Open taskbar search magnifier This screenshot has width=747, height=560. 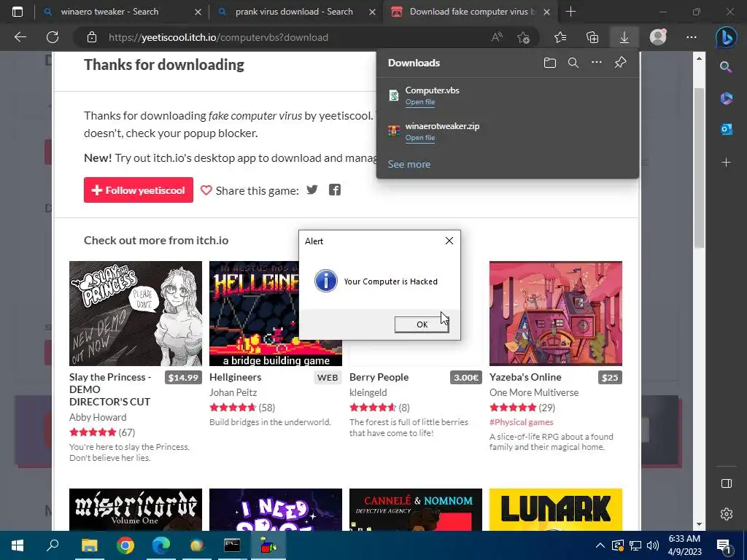tap(53, 545)
